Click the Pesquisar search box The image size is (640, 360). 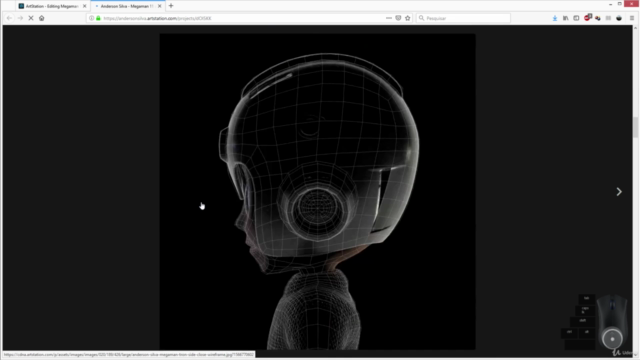(463, 18)
